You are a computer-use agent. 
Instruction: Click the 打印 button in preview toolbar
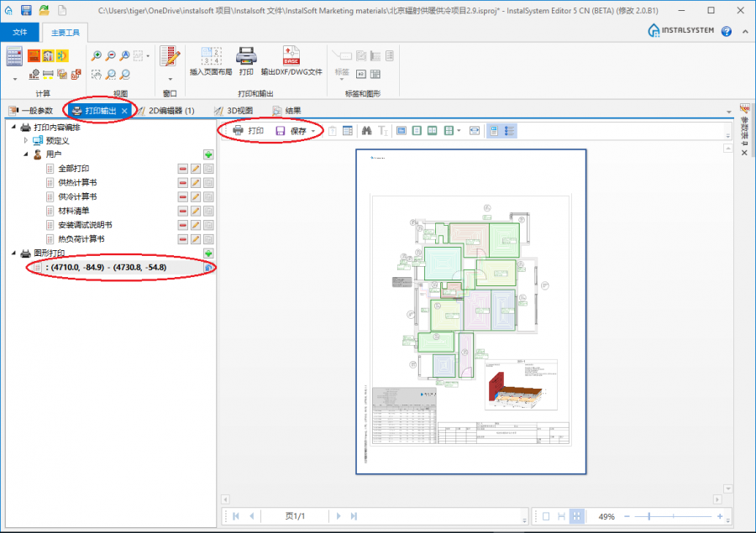point(248,131)
